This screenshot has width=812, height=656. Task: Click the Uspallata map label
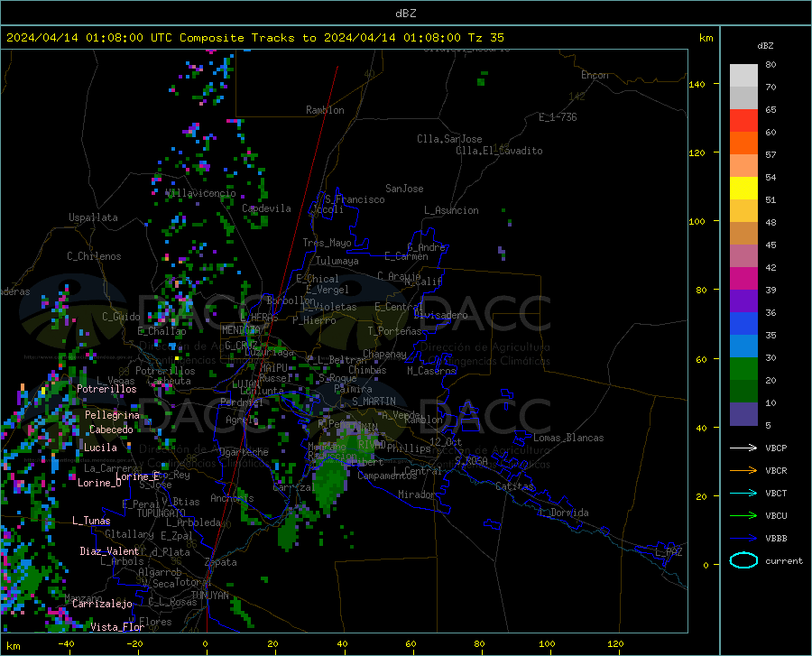[x=93, y=217]
